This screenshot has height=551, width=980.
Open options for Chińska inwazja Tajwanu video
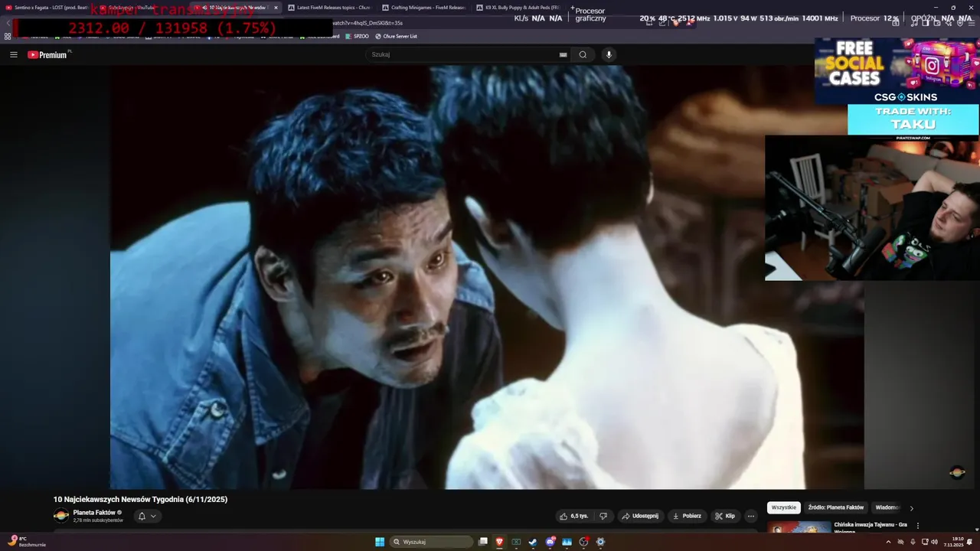click(918, 526)
